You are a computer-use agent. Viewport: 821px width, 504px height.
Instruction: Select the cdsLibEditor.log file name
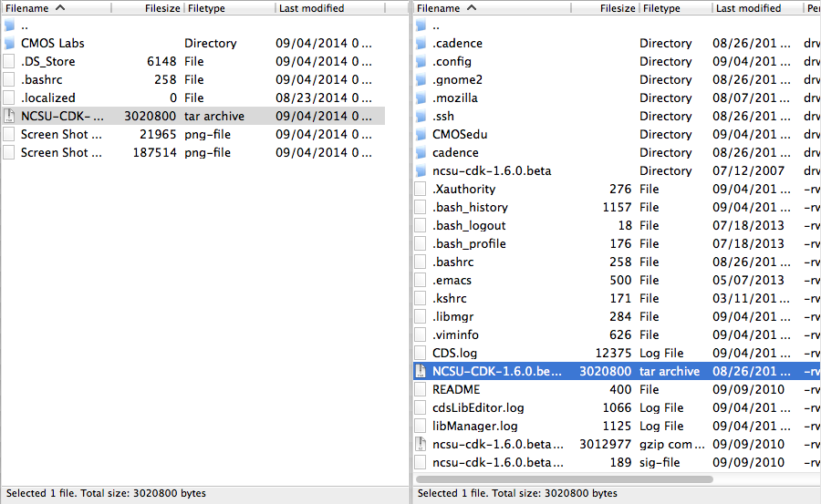pyautogui.click(x=478, y=407)
